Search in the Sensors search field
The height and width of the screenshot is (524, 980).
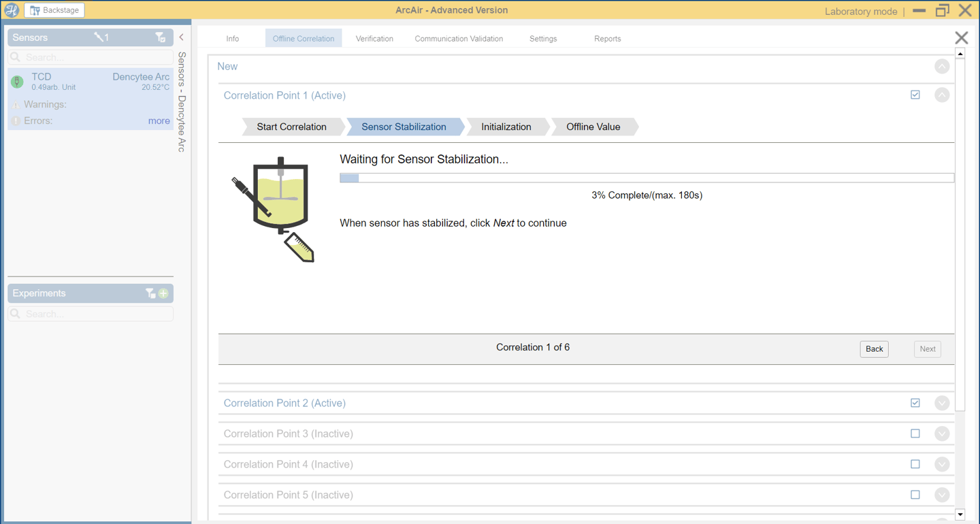click(91, 57)
